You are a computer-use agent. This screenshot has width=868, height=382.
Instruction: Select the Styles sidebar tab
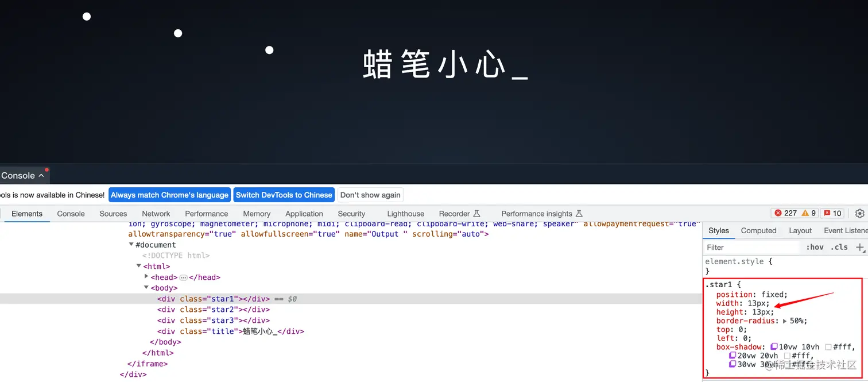tap(719, 230)
